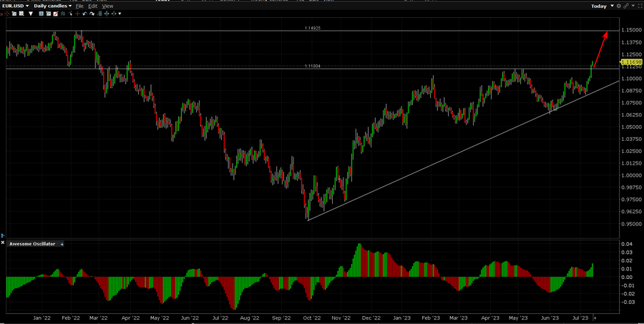Click the fullscreen expand icon at top right
This screenshot has height=324, width=644.
639,6
